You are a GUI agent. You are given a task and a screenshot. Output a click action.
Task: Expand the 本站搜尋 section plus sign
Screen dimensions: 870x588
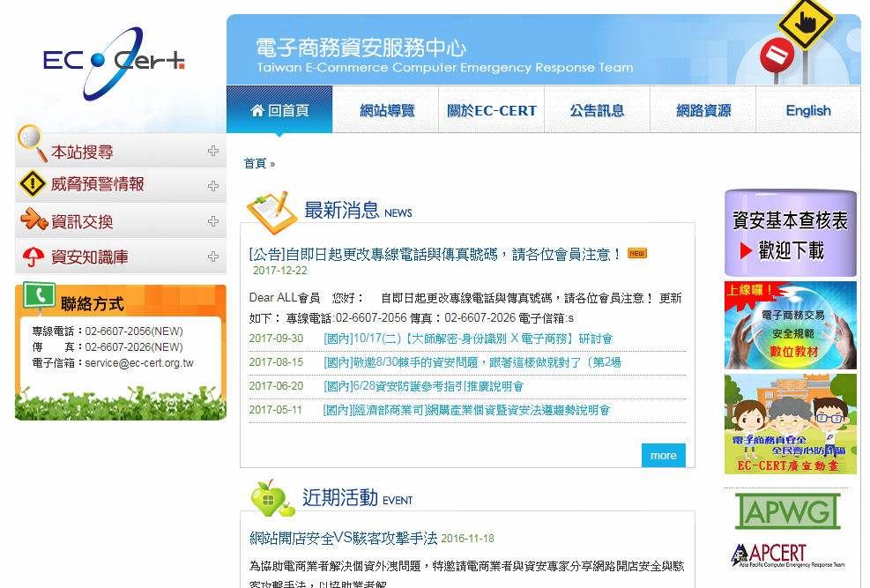tap(213, 151)
